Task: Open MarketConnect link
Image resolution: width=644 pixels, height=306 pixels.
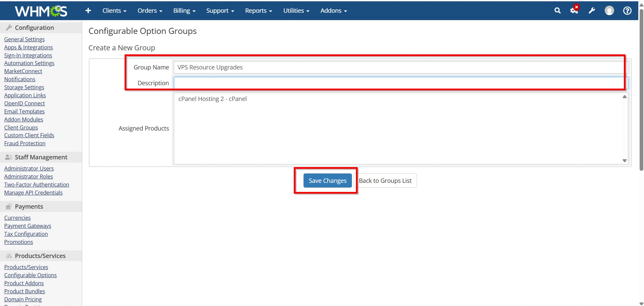Action: [x=23, y=71]
